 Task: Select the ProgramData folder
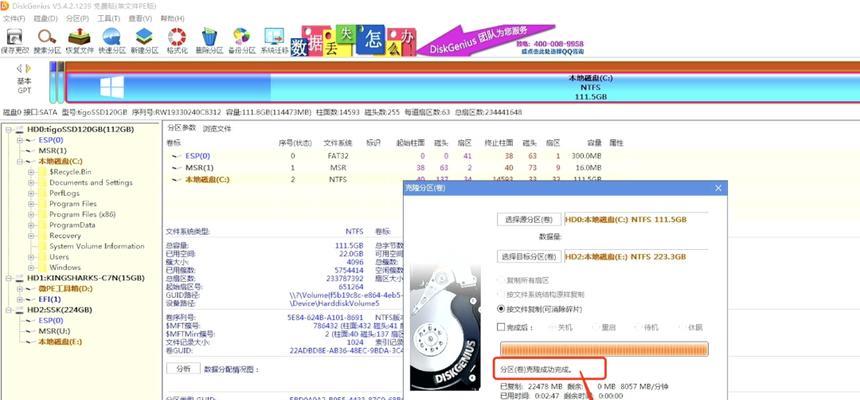pos(72,225)
